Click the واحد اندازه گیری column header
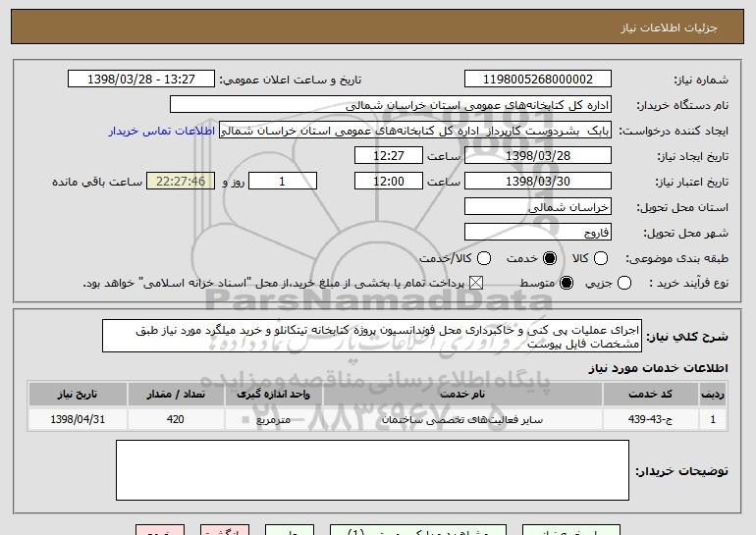This screenshot has height=535, width=756. coord(273,395)
